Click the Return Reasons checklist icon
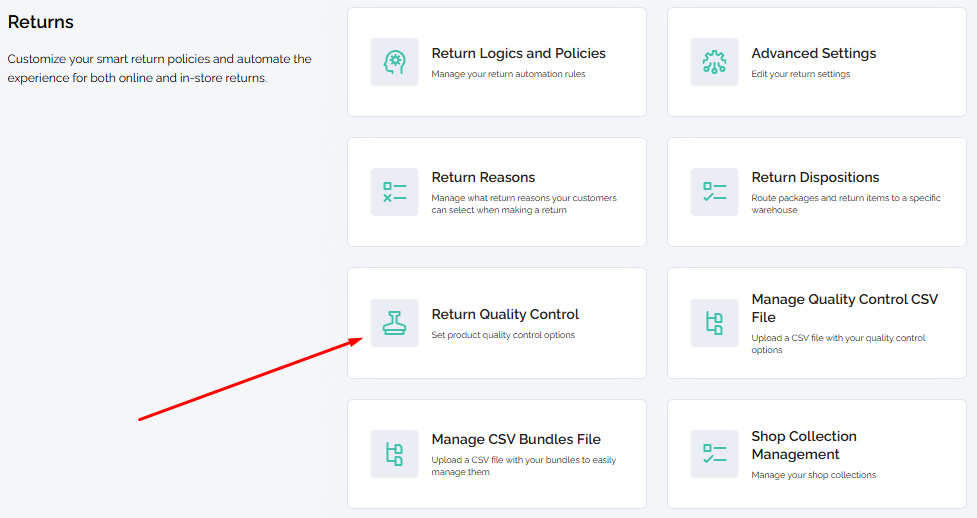977x518 pixels. pos(394,192)
